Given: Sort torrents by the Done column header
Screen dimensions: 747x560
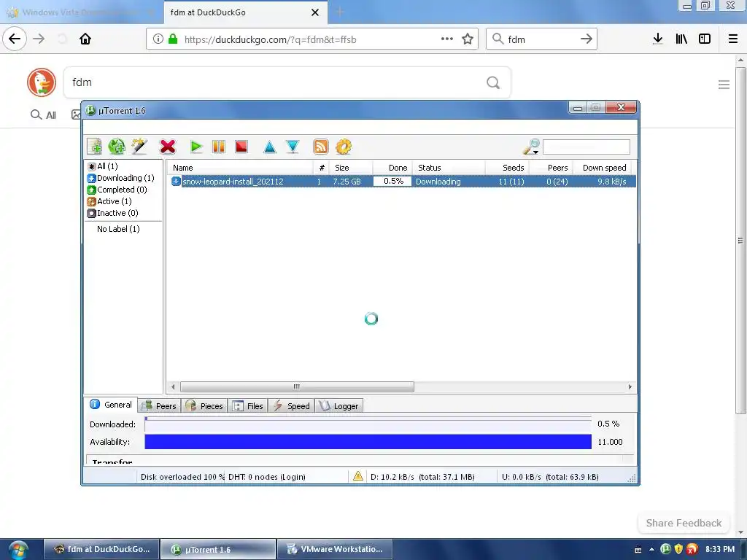Looking at the screenshot, I should coord(392,168).
